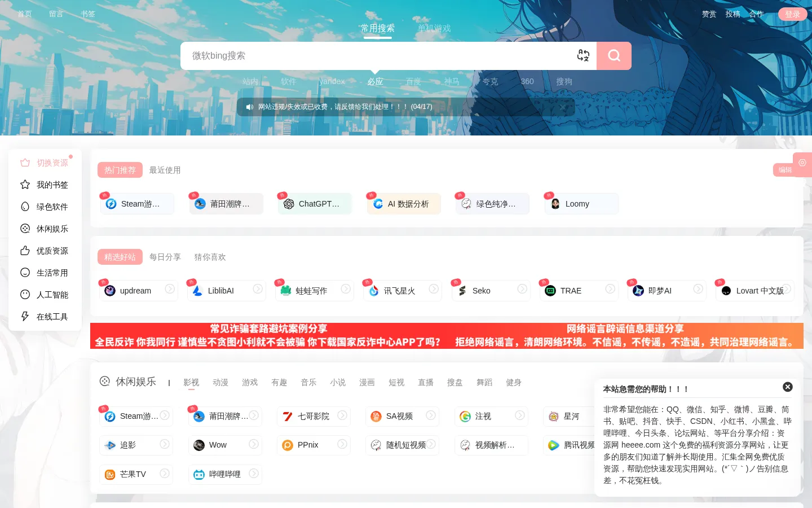
Task: Open updream site card
Action: pos(139,291)
